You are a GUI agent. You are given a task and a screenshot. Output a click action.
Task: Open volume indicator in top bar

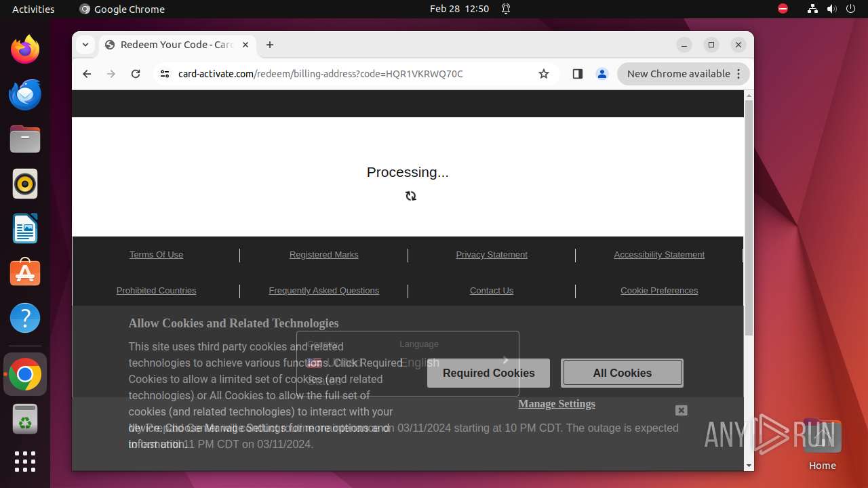click(x=832, y=9)
